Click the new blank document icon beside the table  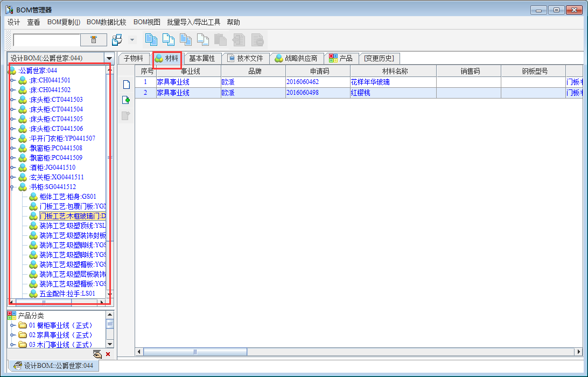pos(126,85)
